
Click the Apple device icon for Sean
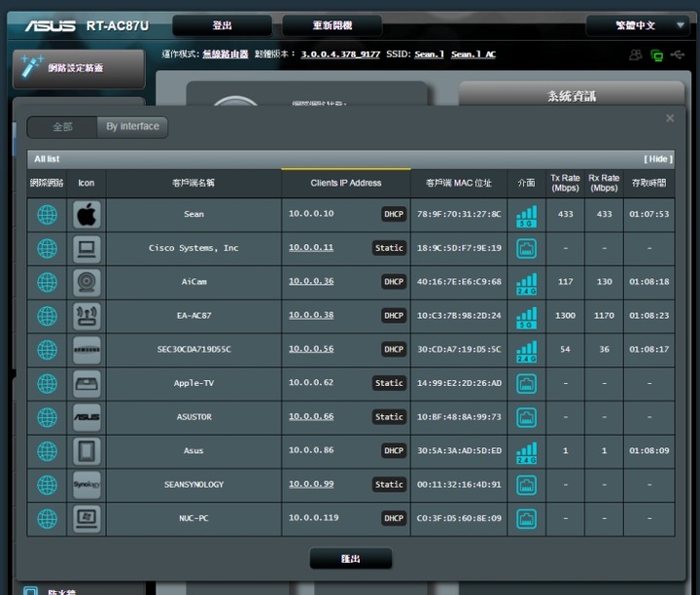coord(87,215)
